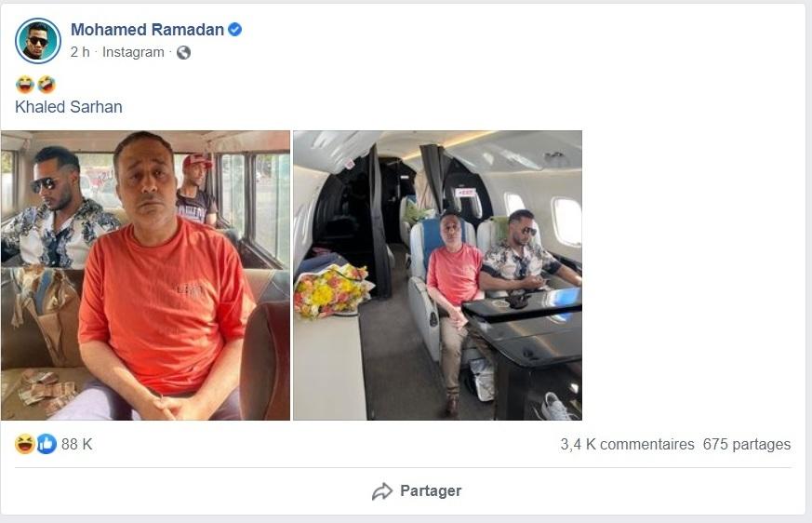Click the Partager button
The height and width of the screenshot is (523, 812).
point(417,490)
